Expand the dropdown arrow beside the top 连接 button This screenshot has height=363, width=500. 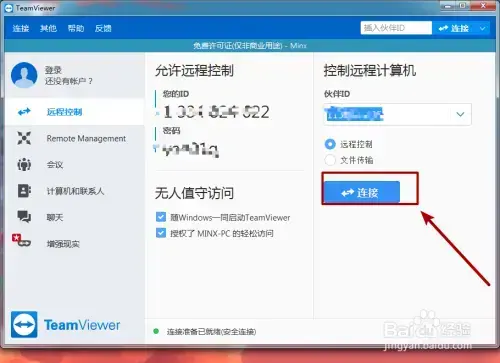pyautogui.click(x=482, y=28)
